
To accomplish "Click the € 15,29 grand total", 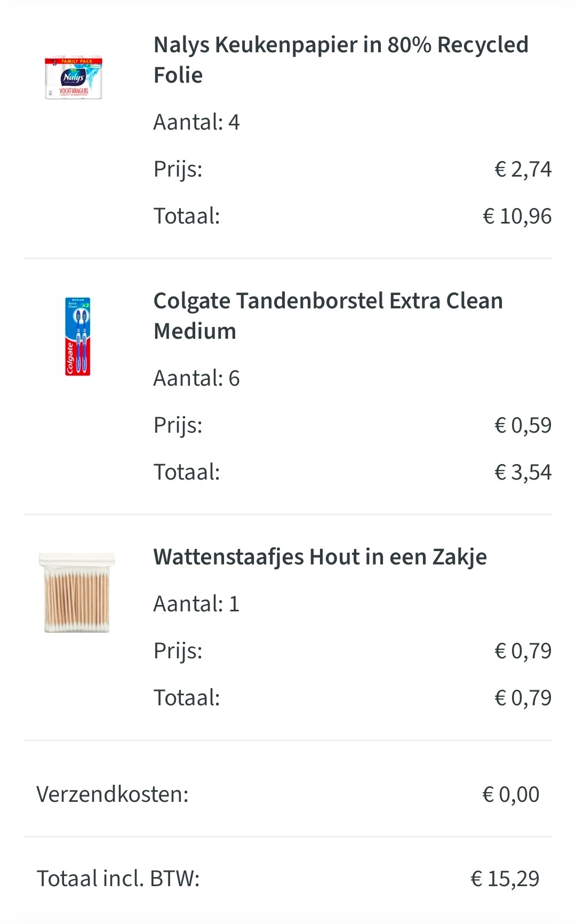I will pos(505,879).
